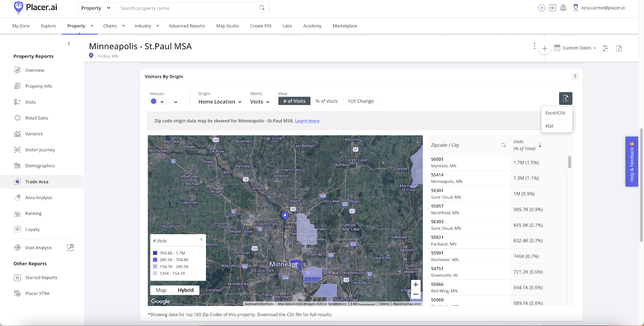Open Starred Reports in sidebar
The image size is (644, 326).
pos(41,278)
